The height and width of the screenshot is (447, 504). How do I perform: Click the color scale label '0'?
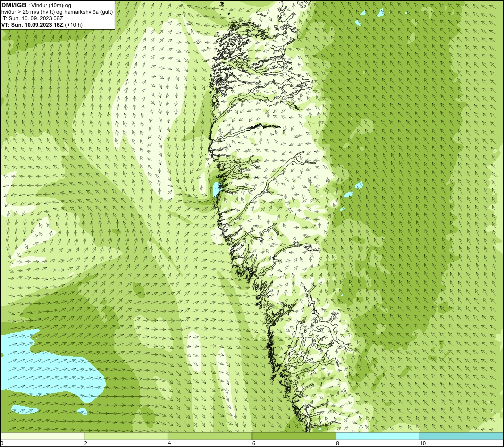(x=2, y=444)
